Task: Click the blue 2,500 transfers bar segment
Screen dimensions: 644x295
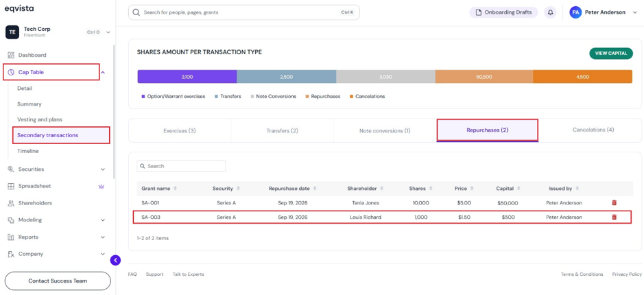Action: (x=286, y=77)
